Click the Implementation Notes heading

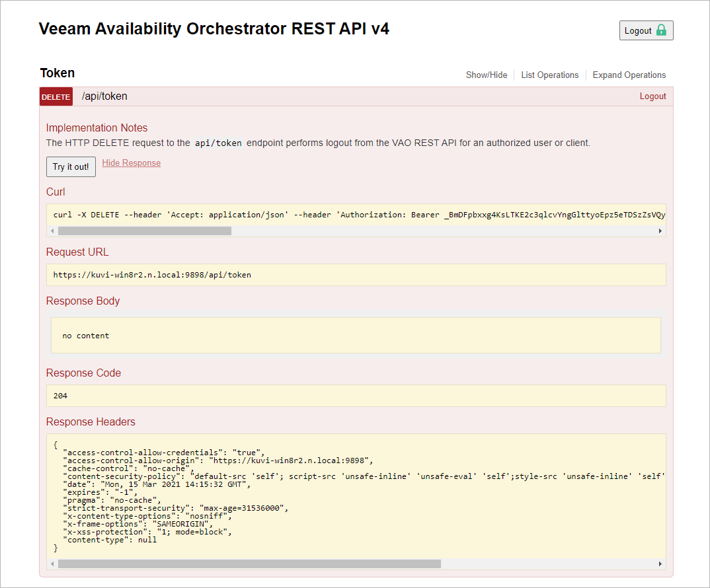(97, 128)
